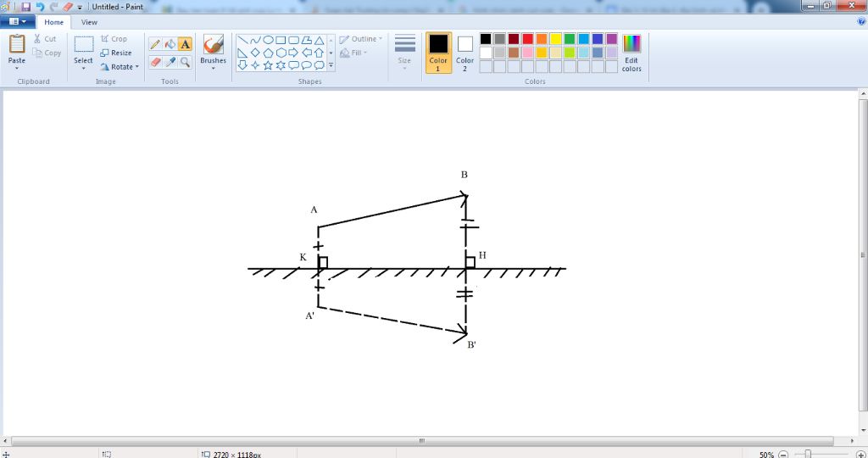Pick the yellow color swatch

pos(555,39)
